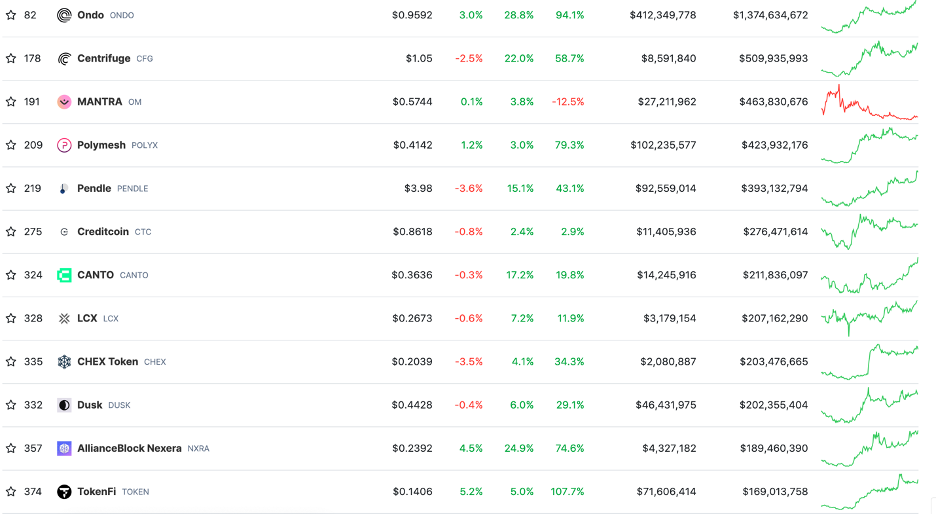Click the CANTO green logo icon
Image resolution: width=936 pixels, height=514 pixels.
pos(64,275)
